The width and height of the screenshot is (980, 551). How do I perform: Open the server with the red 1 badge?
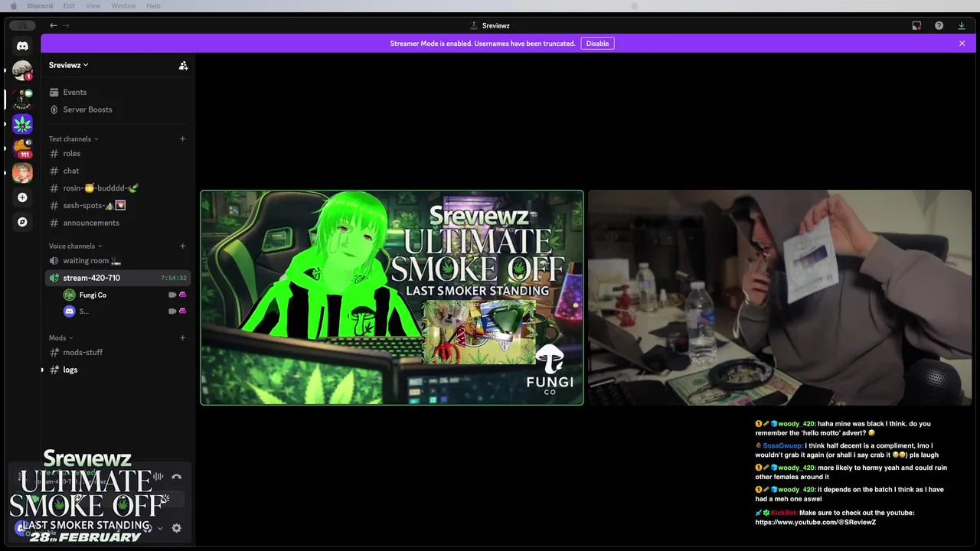(x=22, y=70)
